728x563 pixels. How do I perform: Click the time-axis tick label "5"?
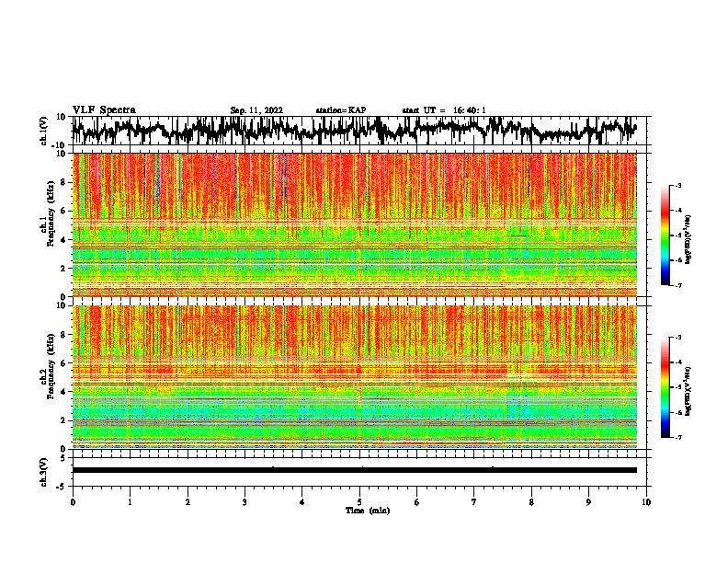(359, 502)
